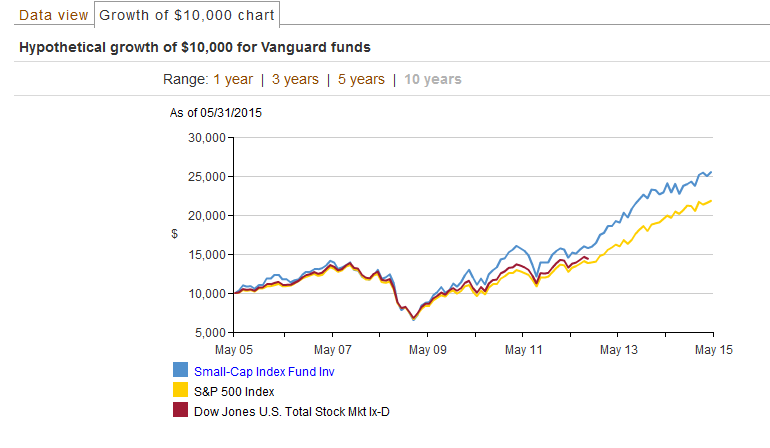Click the yellow S&P 500 legend swatch
This screenshot has width=770, height=448.
181,391
